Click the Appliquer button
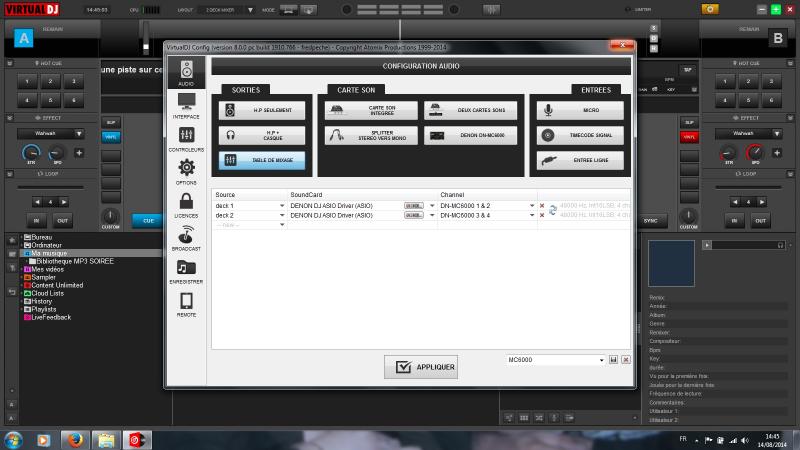This screenshot has height=450, width=800. click(421, 367)
